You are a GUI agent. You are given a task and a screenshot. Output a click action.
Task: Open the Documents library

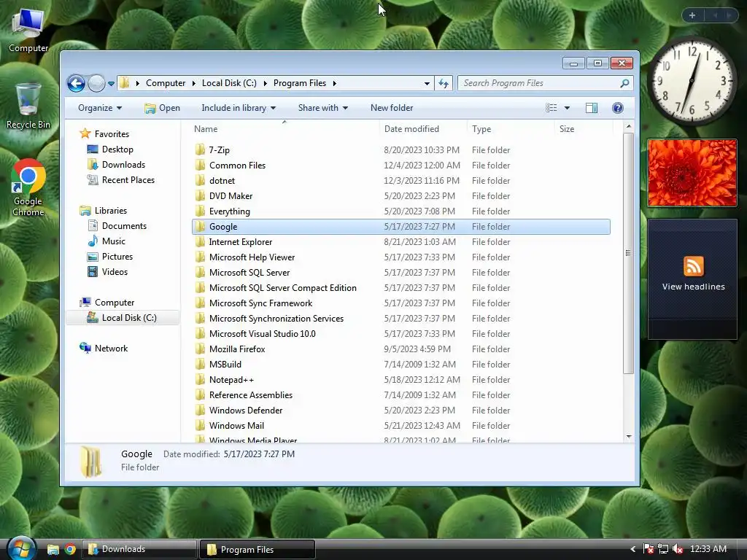click(x=124, y=226)
